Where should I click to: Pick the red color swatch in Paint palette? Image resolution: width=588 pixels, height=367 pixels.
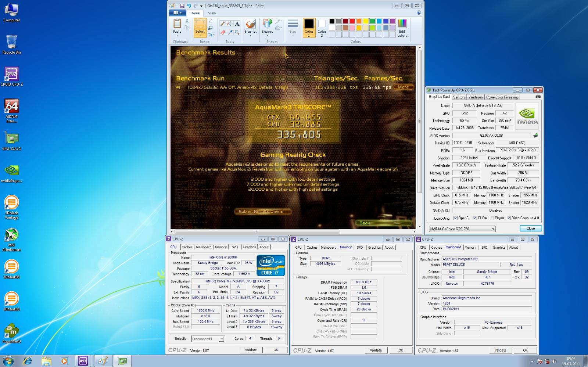(352, 21)
